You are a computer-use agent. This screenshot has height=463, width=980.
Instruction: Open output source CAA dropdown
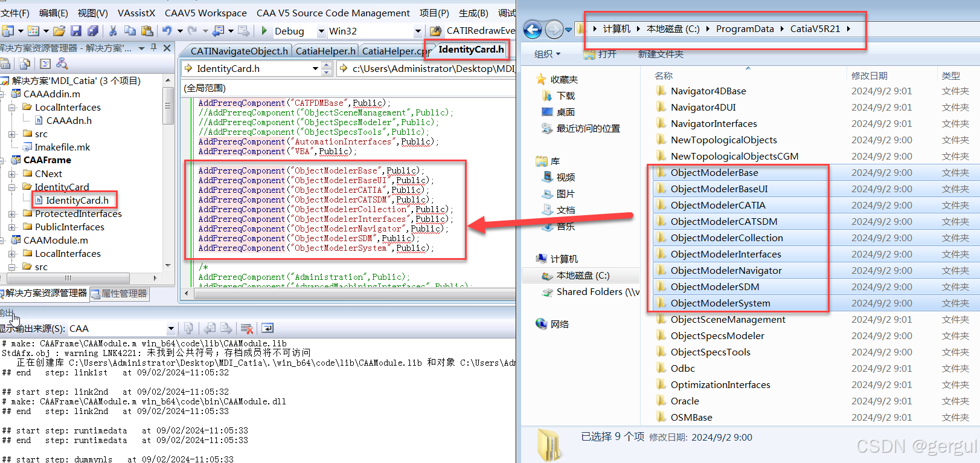171,328
